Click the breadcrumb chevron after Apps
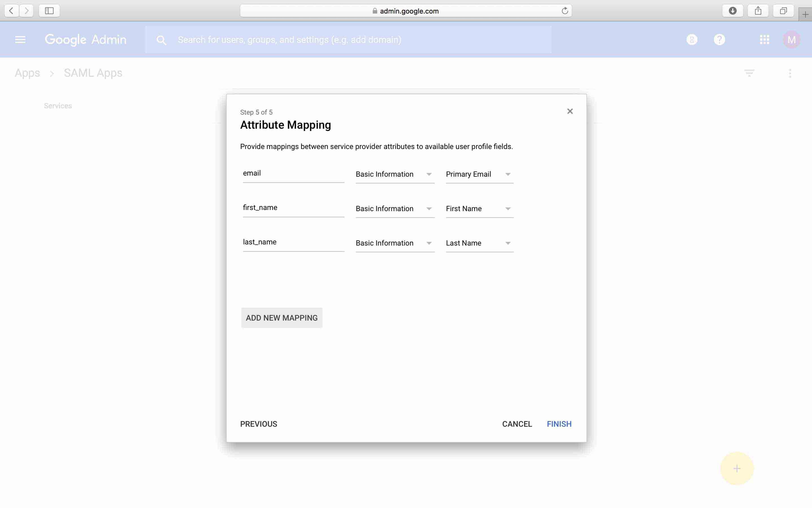This screenshot has height=508, width=812. [52, 74]
